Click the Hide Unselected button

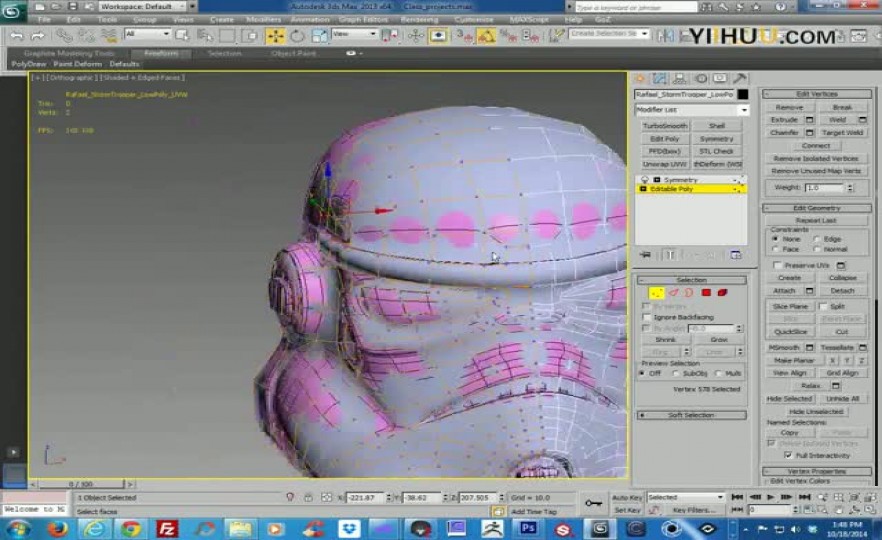(x=816, y=412)
